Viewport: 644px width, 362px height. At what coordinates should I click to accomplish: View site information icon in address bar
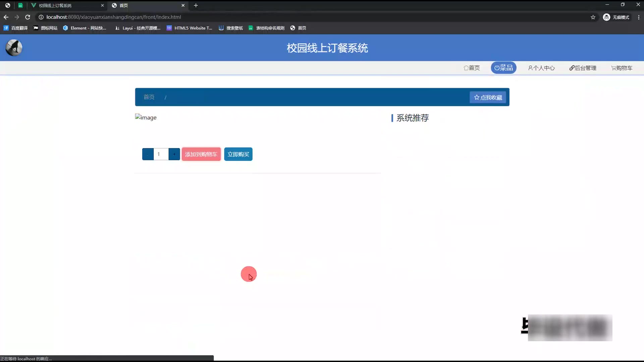coord(41,17)
